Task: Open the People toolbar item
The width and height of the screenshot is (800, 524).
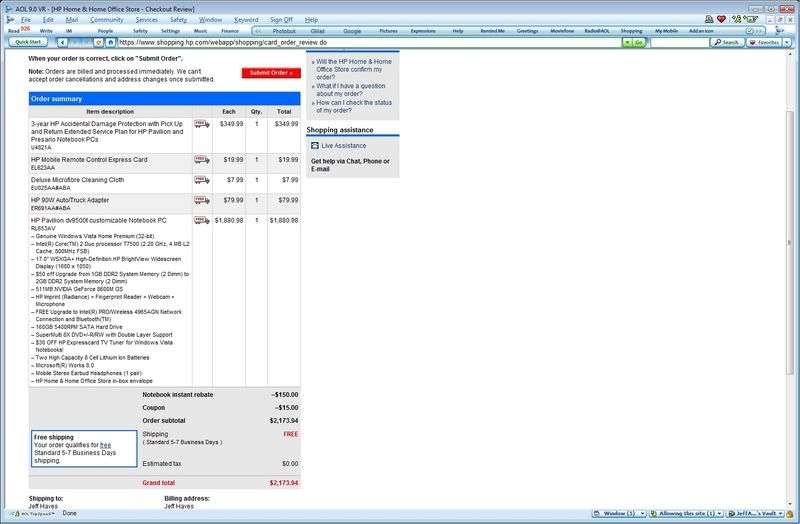Action: tap(105, 31)
